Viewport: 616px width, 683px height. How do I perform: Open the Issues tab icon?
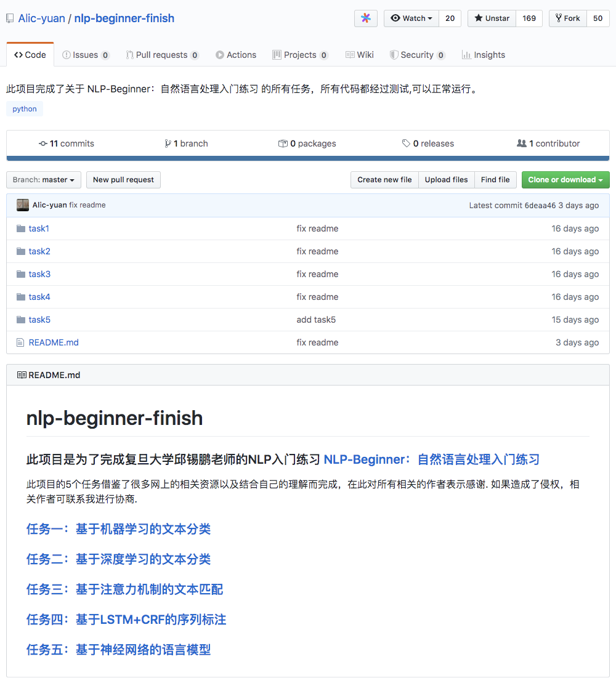pos(66,55)
